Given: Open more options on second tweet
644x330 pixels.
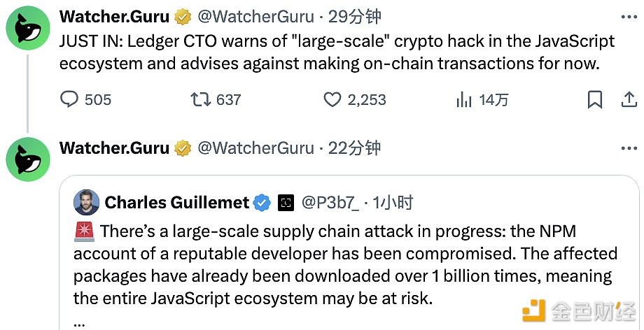Looking at the screenshot, I should click(x=629, y=148).
